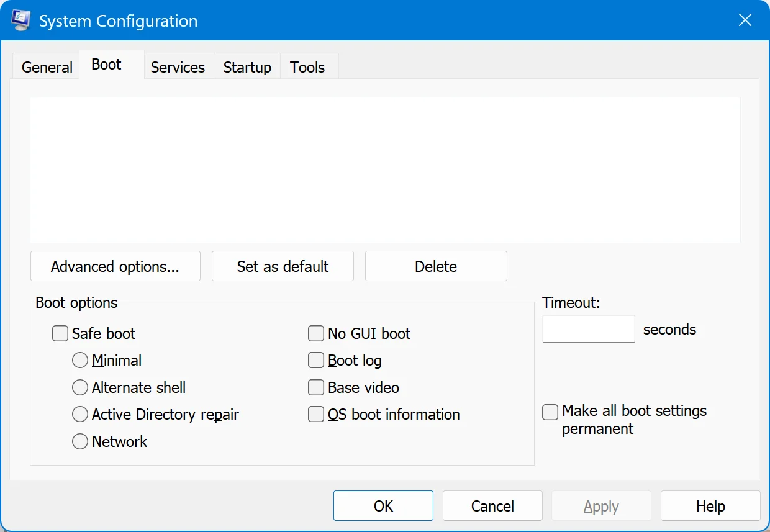Click the Set as default button
770x532 pixels.
pyautogui.click(x=283, y=266)
